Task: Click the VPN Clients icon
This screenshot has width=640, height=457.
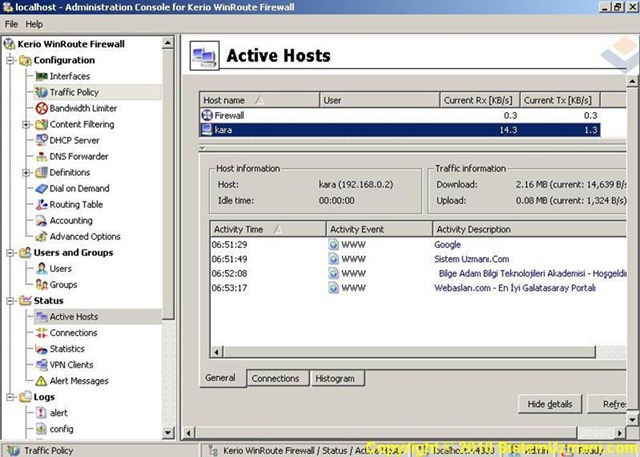Action: [41, 365]
